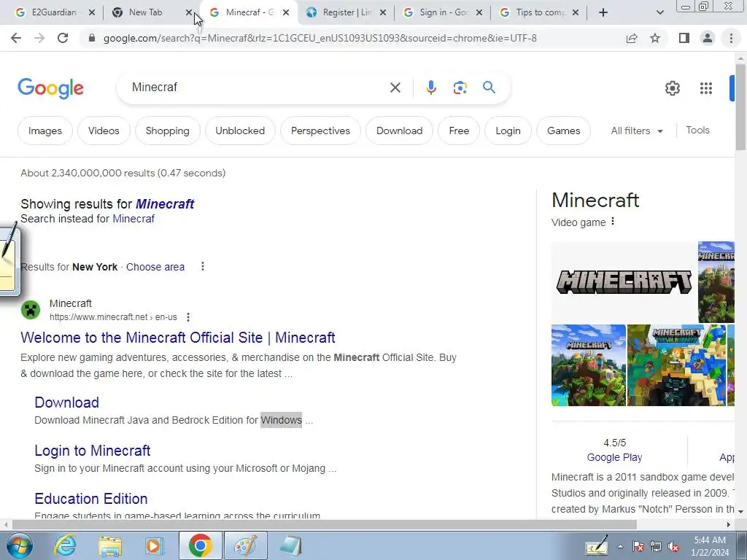
Task: Open the Download sitelink
Action: pos(66,402)
